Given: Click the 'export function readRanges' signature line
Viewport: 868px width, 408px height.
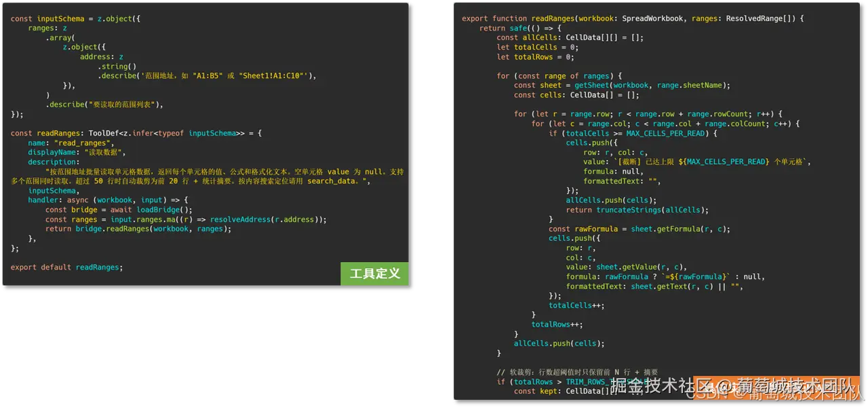Looking at the screenshot, I should (x=633, y=18).
